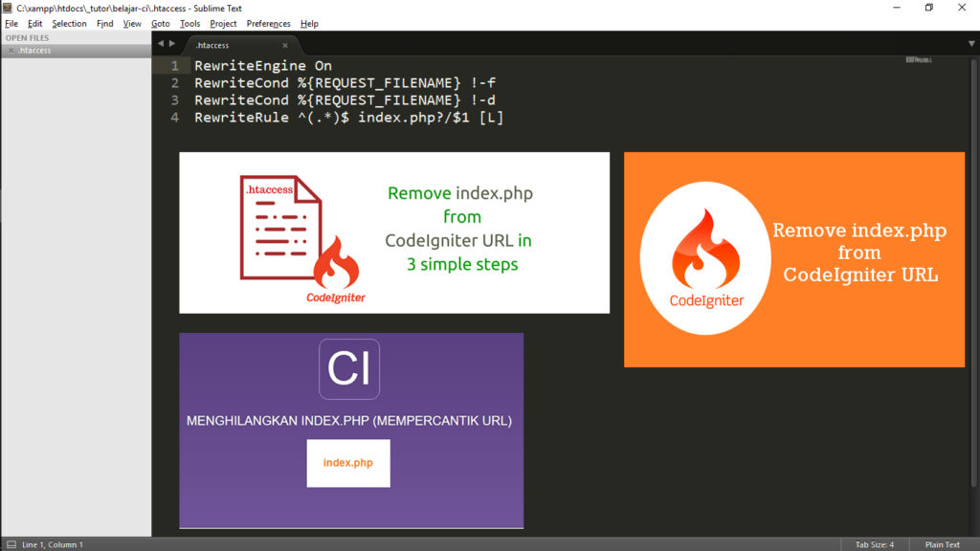Click the purple CI logo badge
This screenshot has height=551, width=980.
coord(348,369)
